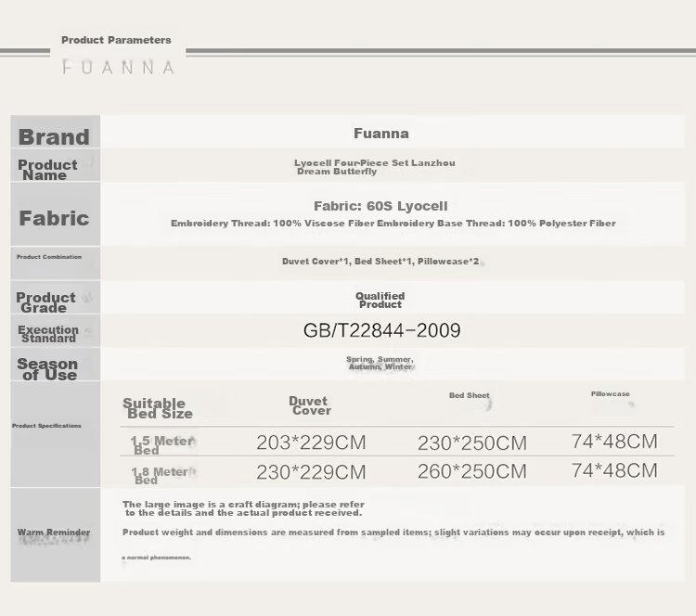Viewport: 696px width, 616px height.
Task: Select the 'GB/T22844-2009' standard code
Action: coord(381,330)
